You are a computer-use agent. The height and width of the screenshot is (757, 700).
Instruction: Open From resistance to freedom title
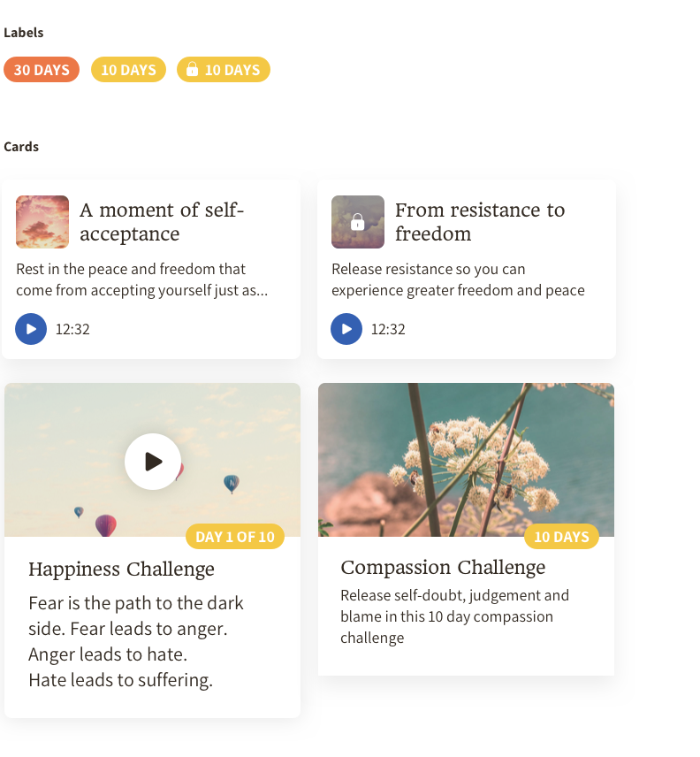point(480,222)
